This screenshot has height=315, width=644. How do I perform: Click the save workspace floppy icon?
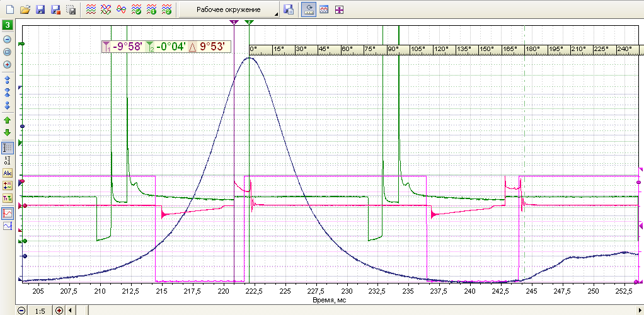pyautogui.click(x=289, y=9)
